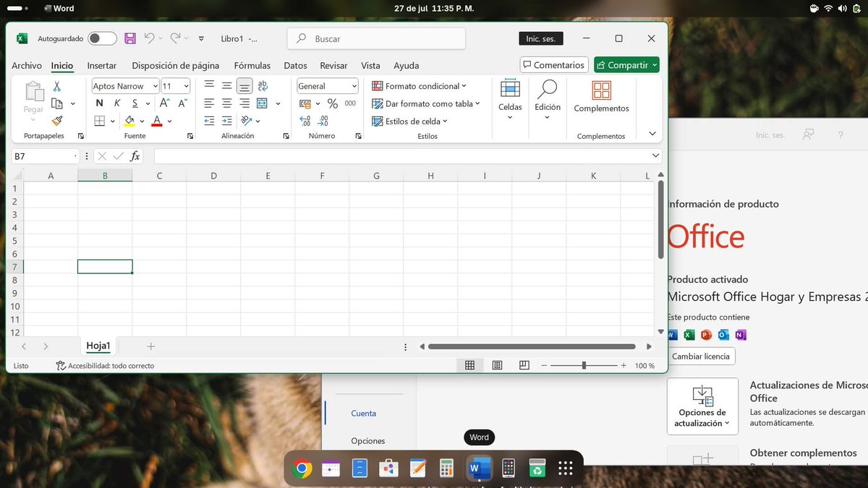Click Inic. ses. button in Excel

pos(540,39)
